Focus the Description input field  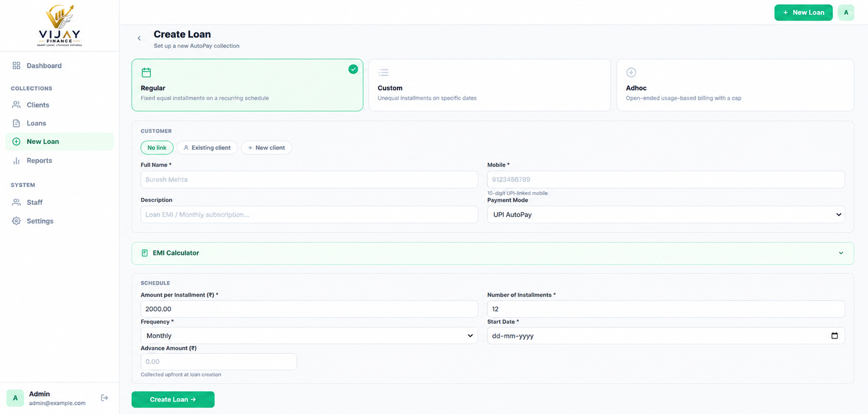click(309, 214)
